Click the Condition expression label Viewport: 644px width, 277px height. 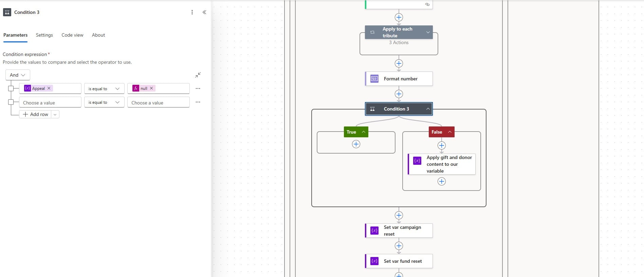point(25,54)
